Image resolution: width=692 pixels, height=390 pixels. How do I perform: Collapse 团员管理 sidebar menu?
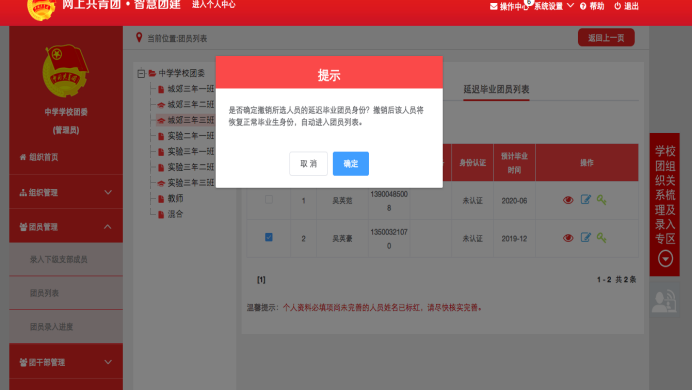66,227
